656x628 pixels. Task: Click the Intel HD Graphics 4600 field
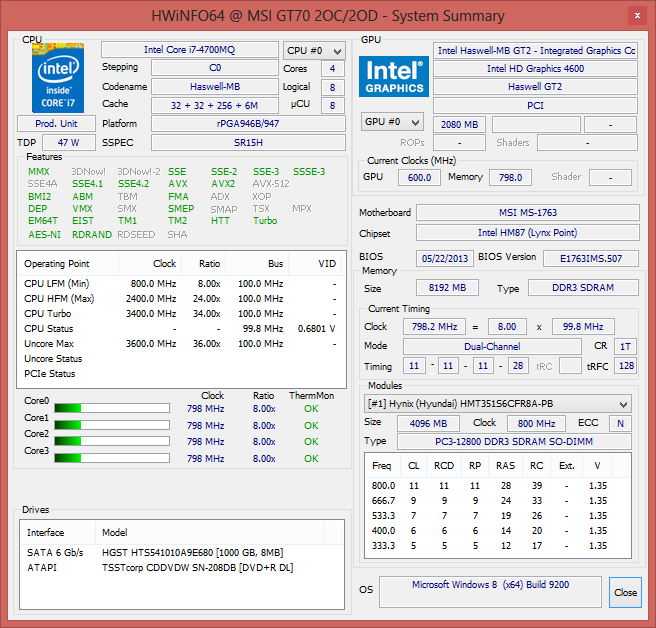535,69
